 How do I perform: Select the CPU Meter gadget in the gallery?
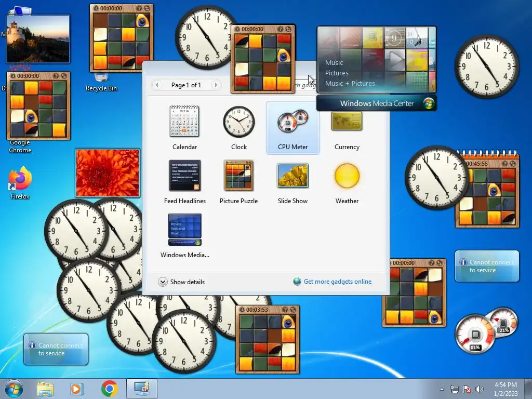pyautogui.click(x=293, y=128)
